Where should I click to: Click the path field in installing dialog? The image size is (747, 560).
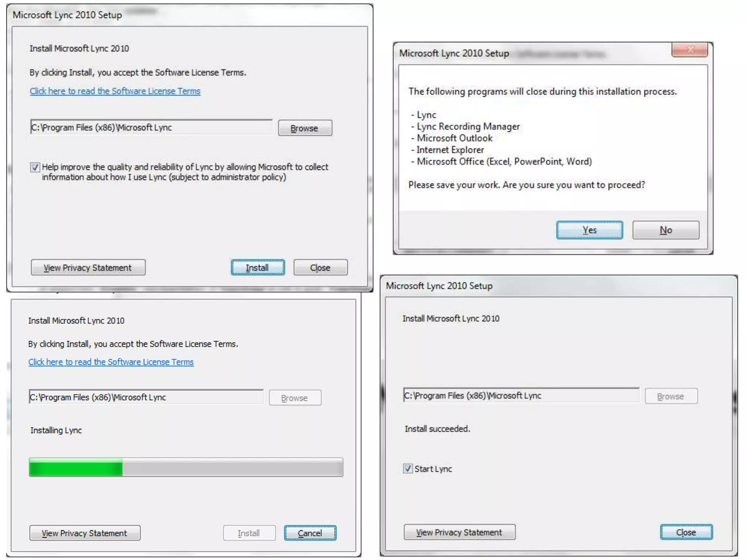pos(146,397)
